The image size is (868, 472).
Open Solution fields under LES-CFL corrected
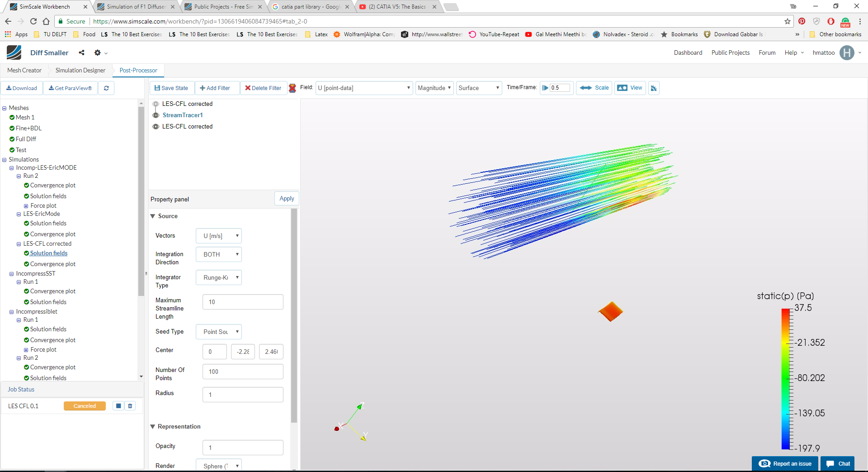(49, 253)
